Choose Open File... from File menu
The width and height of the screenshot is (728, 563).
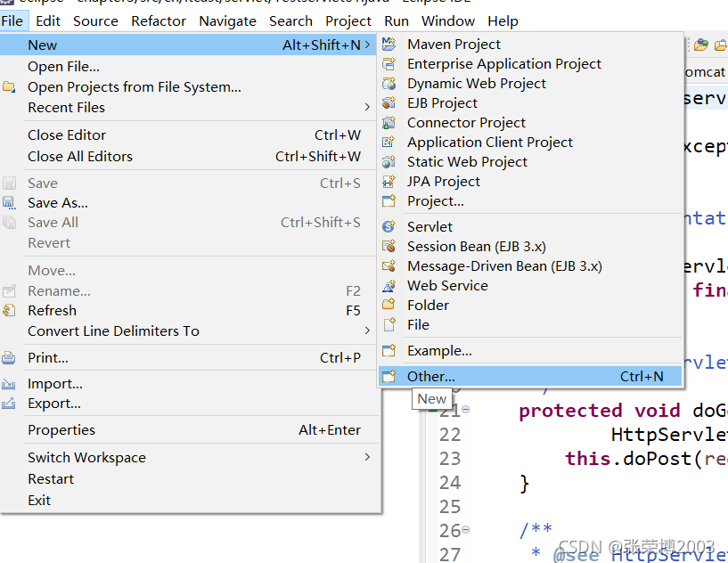click(x=188, y=67)
